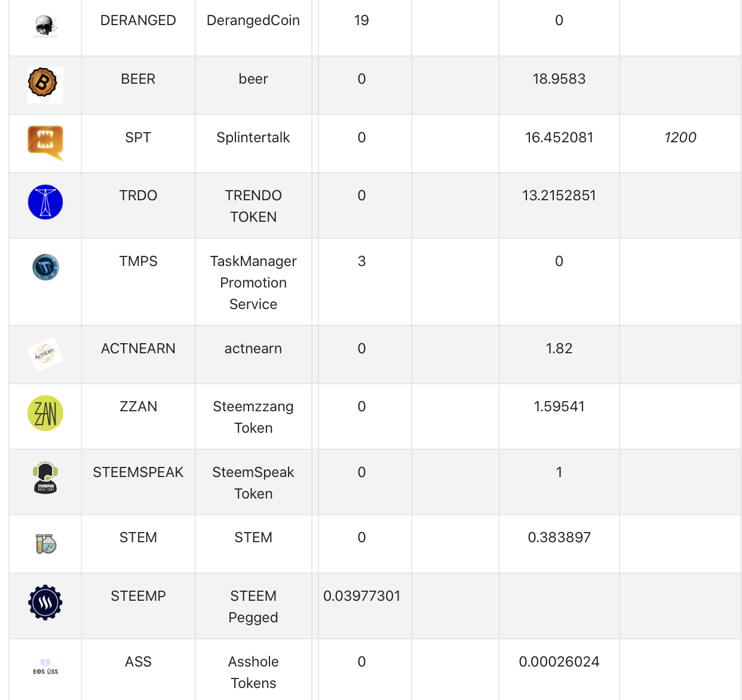The height and width of the screenshot is (700, 742).
Task: Click the ActnEarn token logo
Action: (x=45, y=354)
